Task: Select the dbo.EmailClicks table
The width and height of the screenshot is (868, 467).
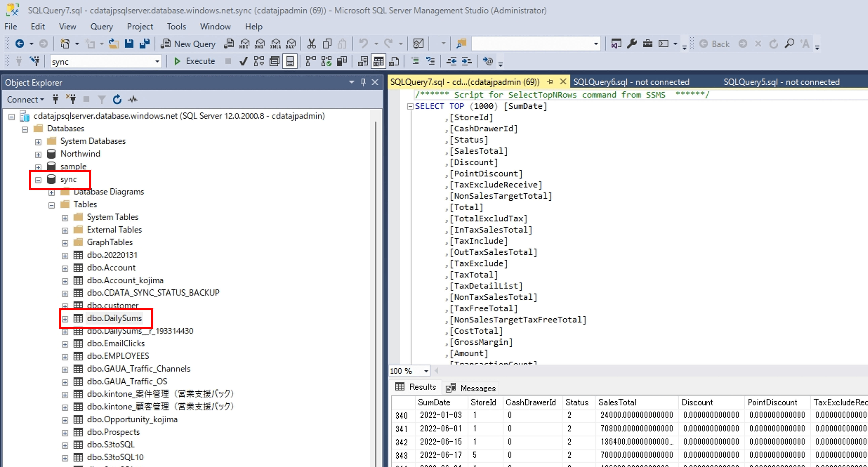Action: tap(115, 343)
